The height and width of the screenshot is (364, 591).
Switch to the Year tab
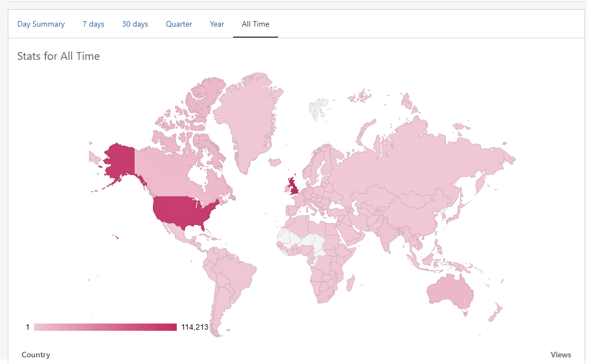(x=217, y=24)
